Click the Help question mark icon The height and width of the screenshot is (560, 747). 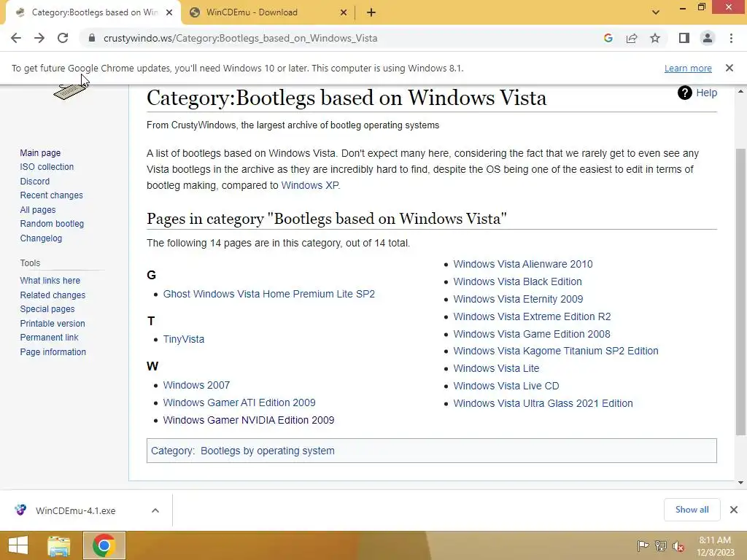(x=684, y=93)
